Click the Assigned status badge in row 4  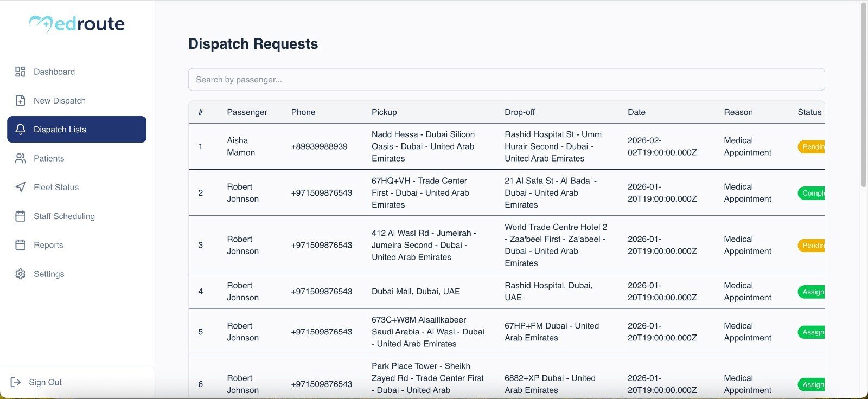click(x=811, y=292)
